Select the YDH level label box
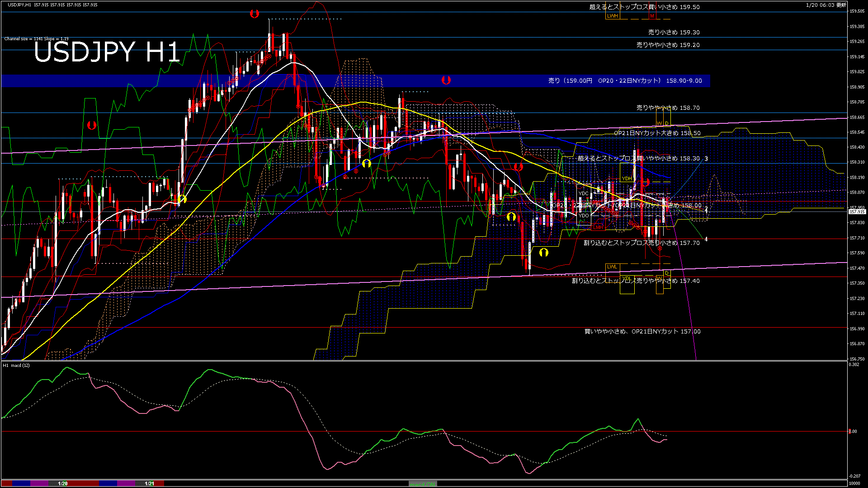Screen dimensions: 868x488 coord(627,179)
